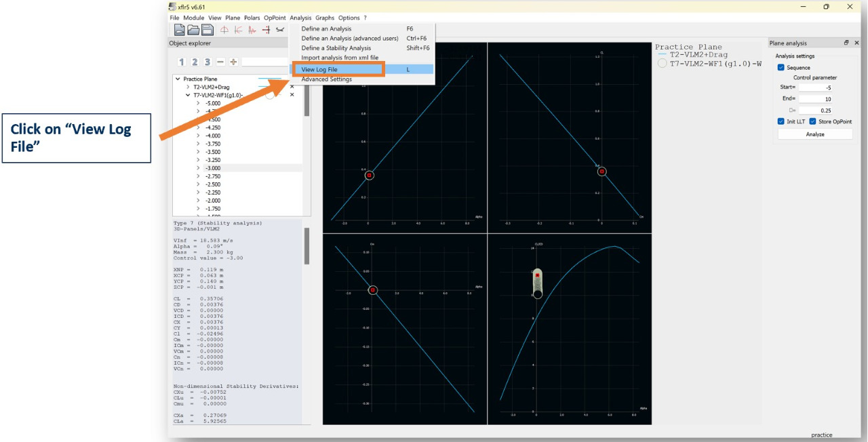Click the minus collapse-all icon

(220, 62)
